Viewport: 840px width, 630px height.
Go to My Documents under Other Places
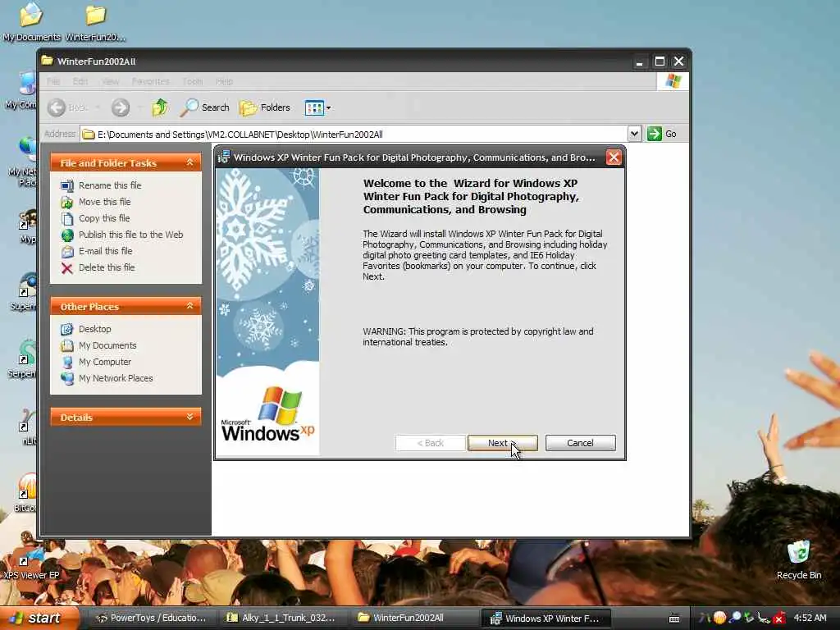point(107,345)
